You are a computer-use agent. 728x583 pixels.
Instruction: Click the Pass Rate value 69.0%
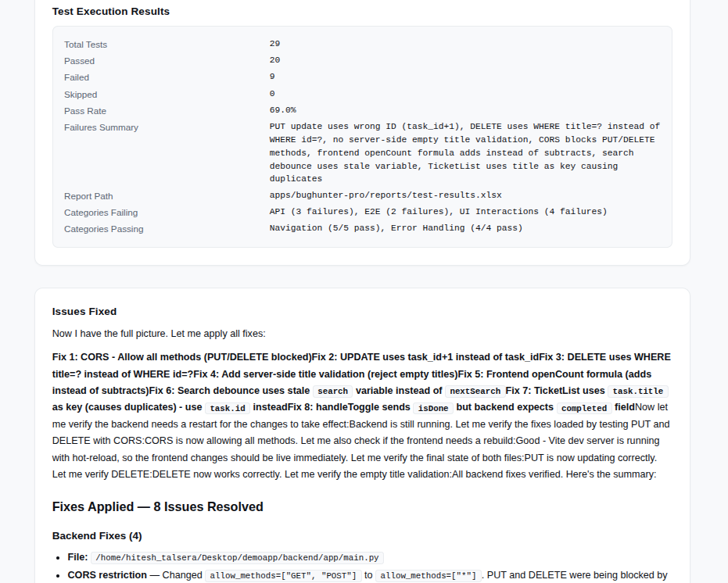(x=283, y=110)
